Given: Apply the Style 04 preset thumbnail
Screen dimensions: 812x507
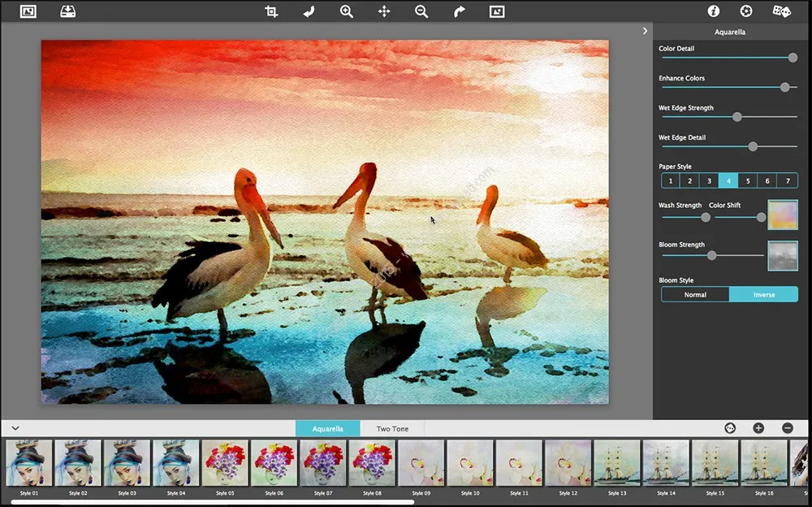Looking at the screenshot, I should pos(176,463).
